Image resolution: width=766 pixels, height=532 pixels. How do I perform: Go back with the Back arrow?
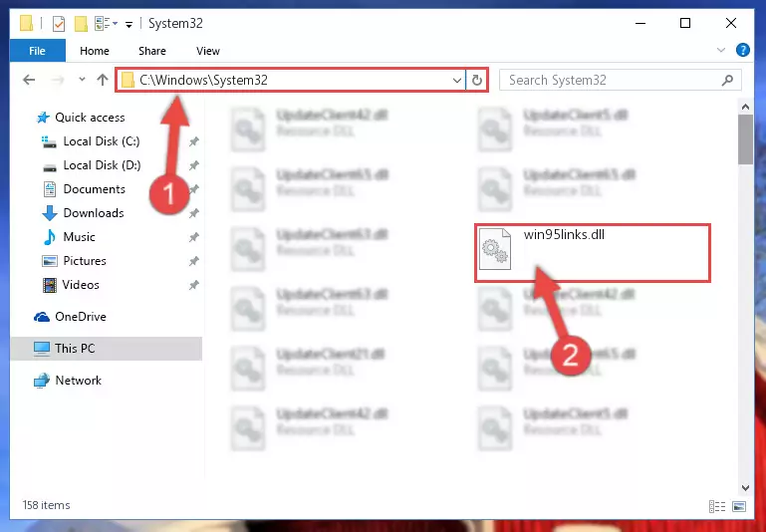pyautogui.click(x=29, y=80)
